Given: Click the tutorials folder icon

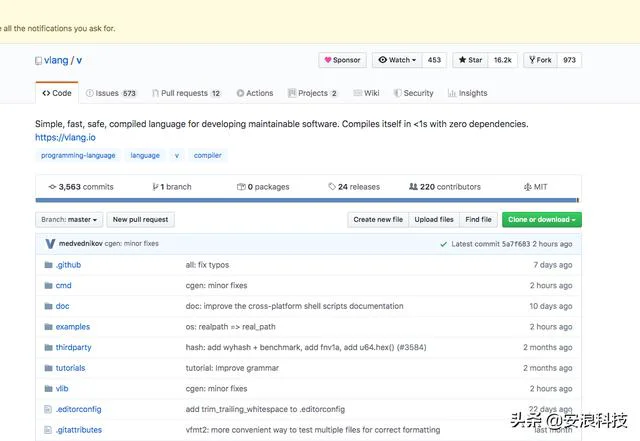Looking at the screenshot, I should [49, 368].
